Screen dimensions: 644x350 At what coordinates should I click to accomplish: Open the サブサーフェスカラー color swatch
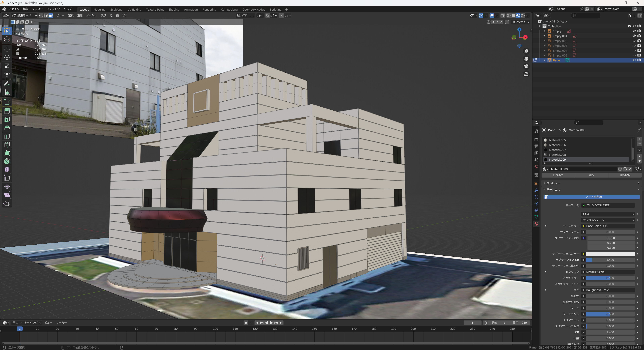click(610, 254)
